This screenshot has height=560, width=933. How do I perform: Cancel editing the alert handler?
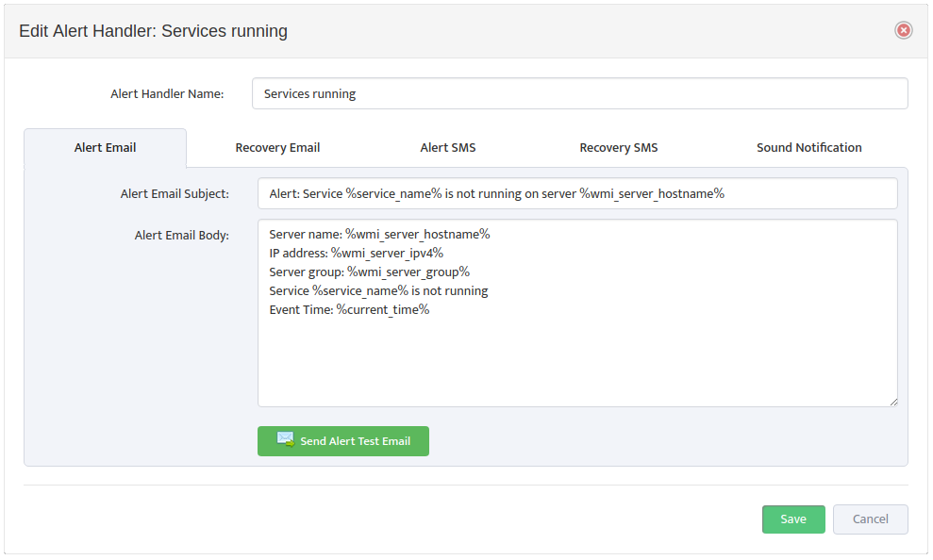click(x=870, y=519)
